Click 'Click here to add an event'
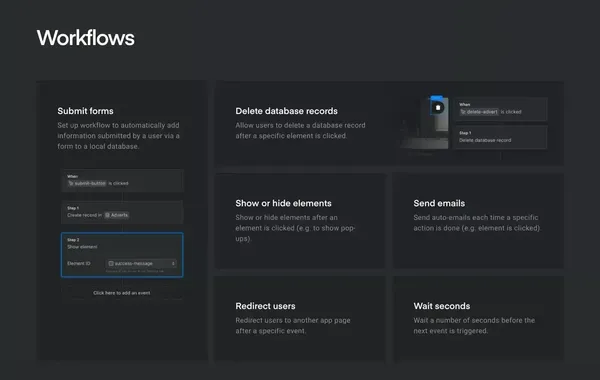600x380 pixels. tap(122, 293)
